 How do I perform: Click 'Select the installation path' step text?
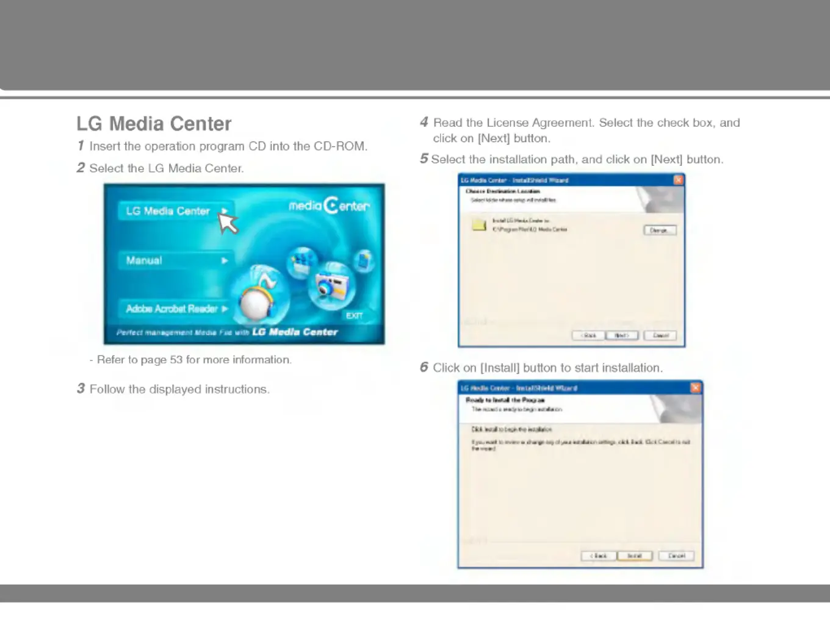tap(577, 159)
